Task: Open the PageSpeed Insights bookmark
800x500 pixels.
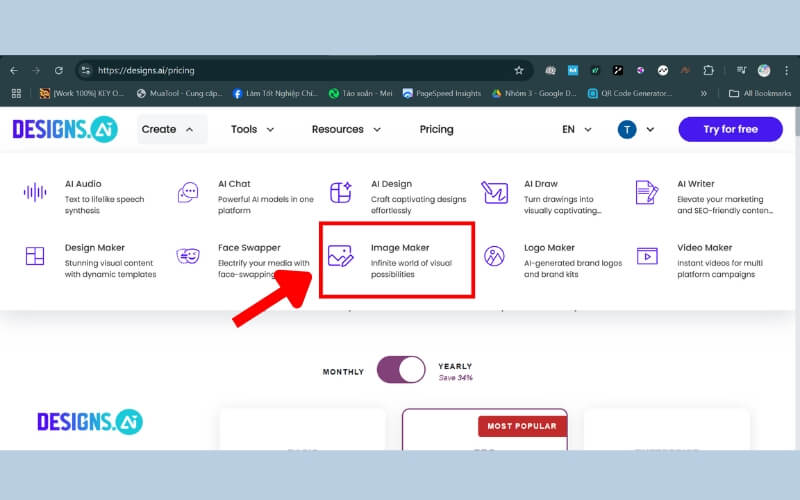Action: pyautogui.click(x=441, y=93)
